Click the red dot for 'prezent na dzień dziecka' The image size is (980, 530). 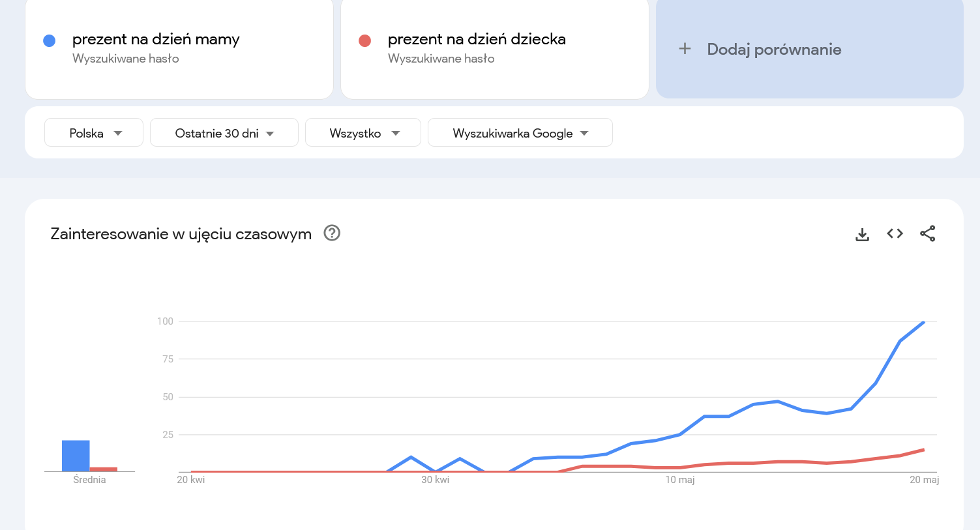[x=365, y=40]
